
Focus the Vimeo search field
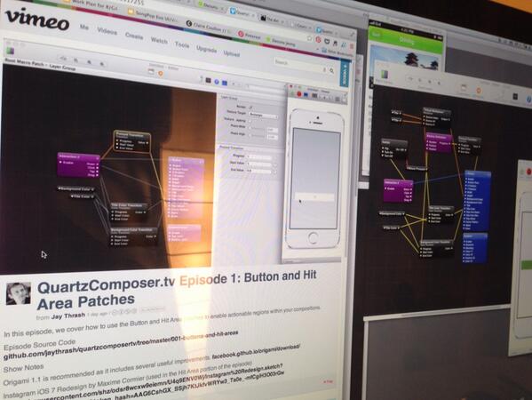(x=299, y=65)
